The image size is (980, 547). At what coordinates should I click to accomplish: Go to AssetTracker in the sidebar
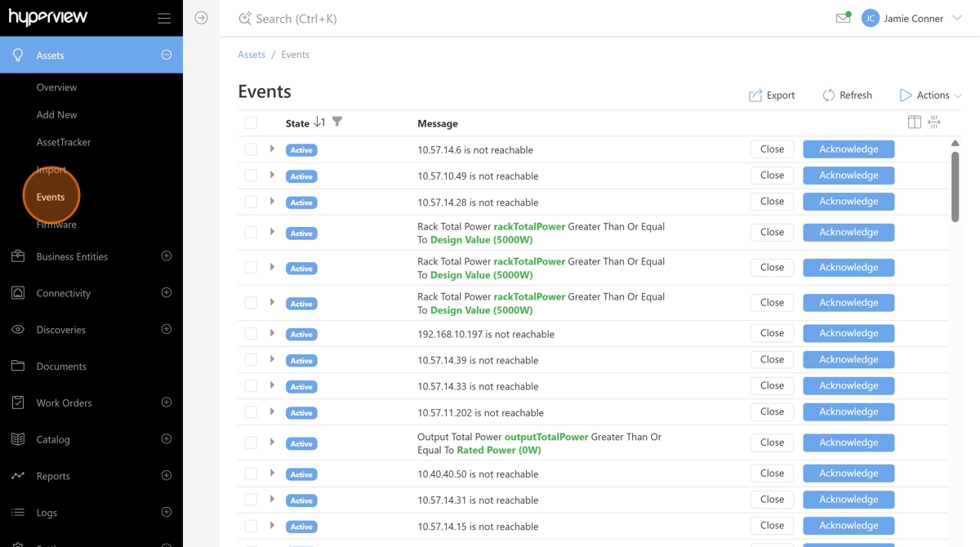click(64, 142)
